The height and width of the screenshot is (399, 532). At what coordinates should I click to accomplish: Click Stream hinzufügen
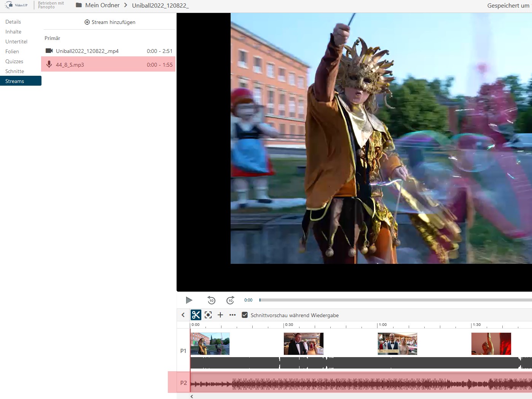[110, 22]
